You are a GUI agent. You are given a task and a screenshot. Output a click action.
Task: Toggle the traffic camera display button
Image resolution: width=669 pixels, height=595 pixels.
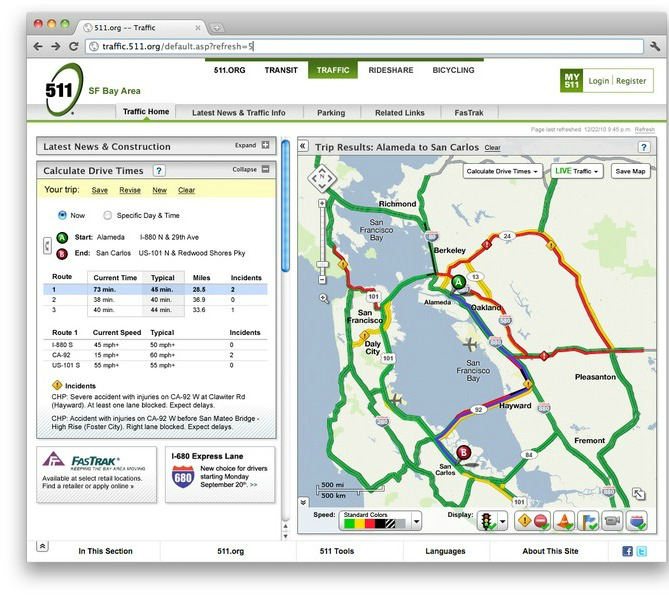click(x=612, y=521)
